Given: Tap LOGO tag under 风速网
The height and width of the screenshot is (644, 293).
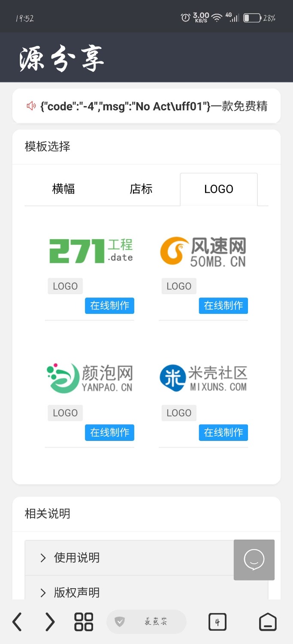Looking at the screenshot, I should [179, 286].
